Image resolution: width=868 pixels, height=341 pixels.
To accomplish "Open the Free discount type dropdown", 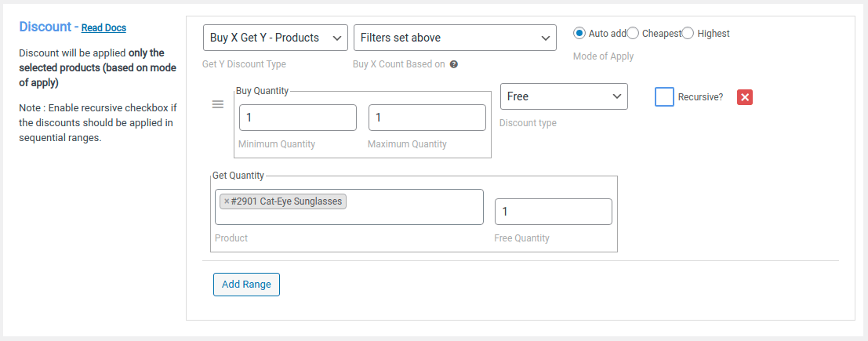I will [x=564, y=96].
